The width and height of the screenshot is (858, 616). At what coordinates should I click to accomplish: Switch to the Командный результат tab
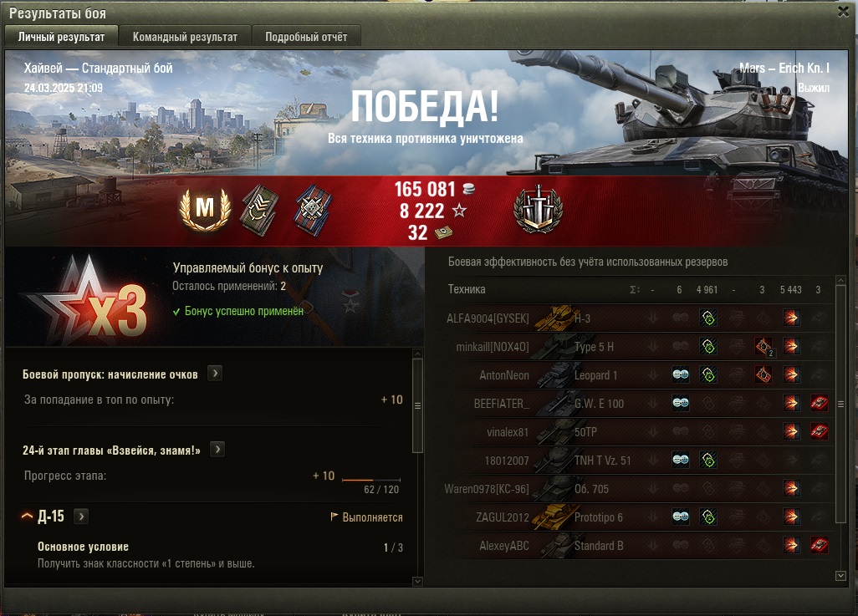click(185, 37)
